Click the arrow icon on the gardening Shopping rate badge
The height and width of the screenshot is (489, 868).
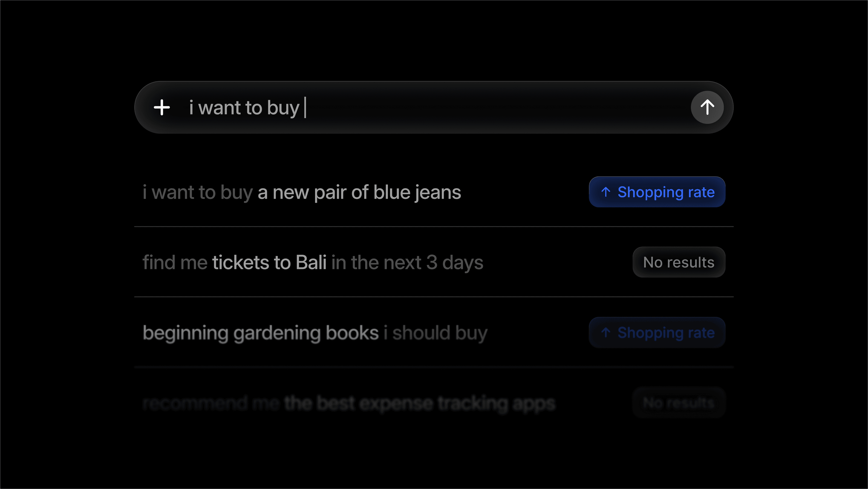pos(606,333)
